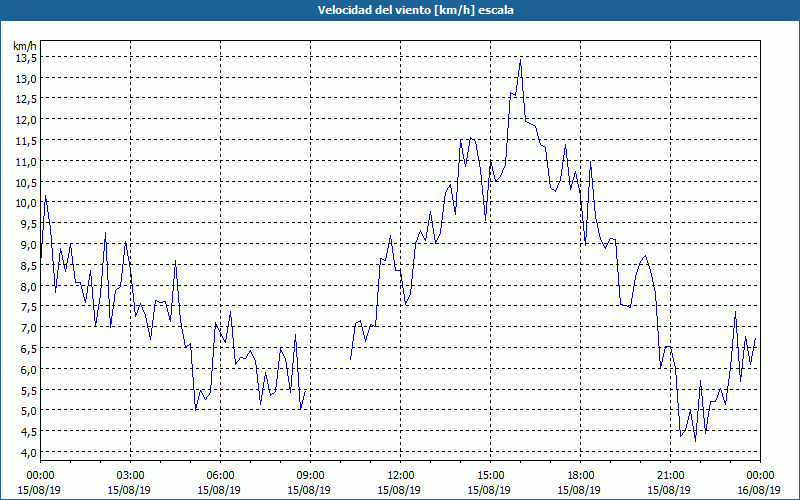Select the '9,5' y-axis label
Viewport: 800px width, 500px height.
29,224
